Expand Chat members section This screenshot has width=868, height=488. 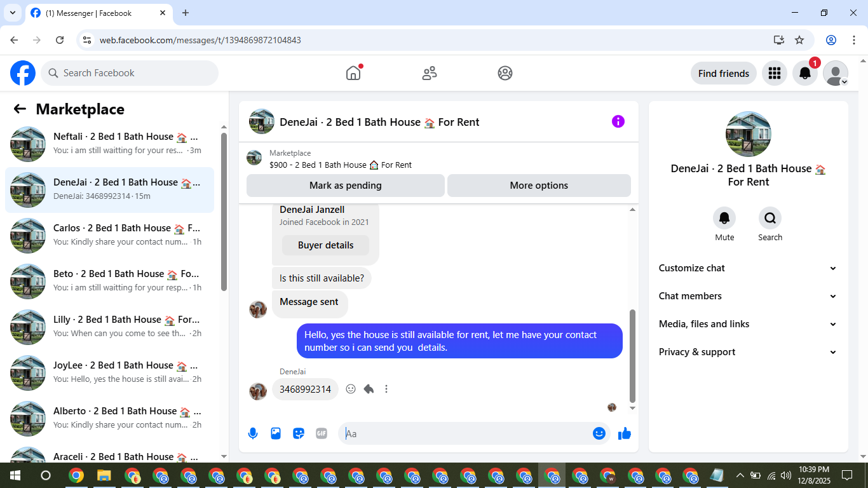pyautogui.click(x=747, y=296)
